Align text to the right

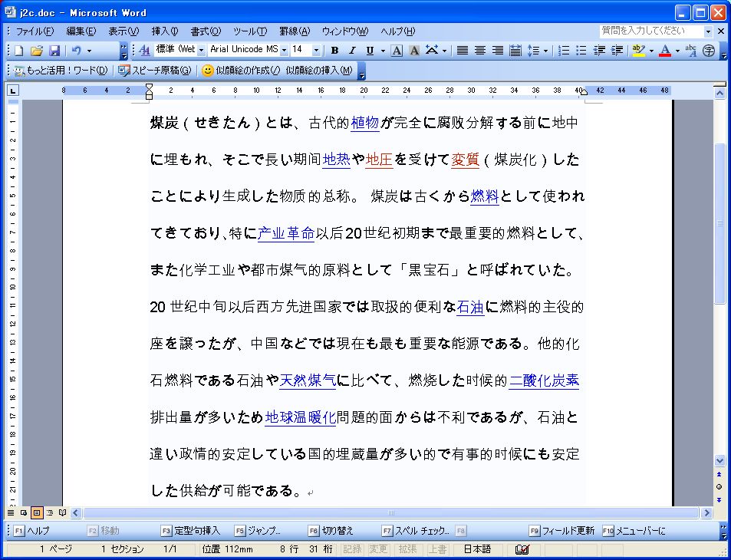pyautogui.click(x=498, y=51)
